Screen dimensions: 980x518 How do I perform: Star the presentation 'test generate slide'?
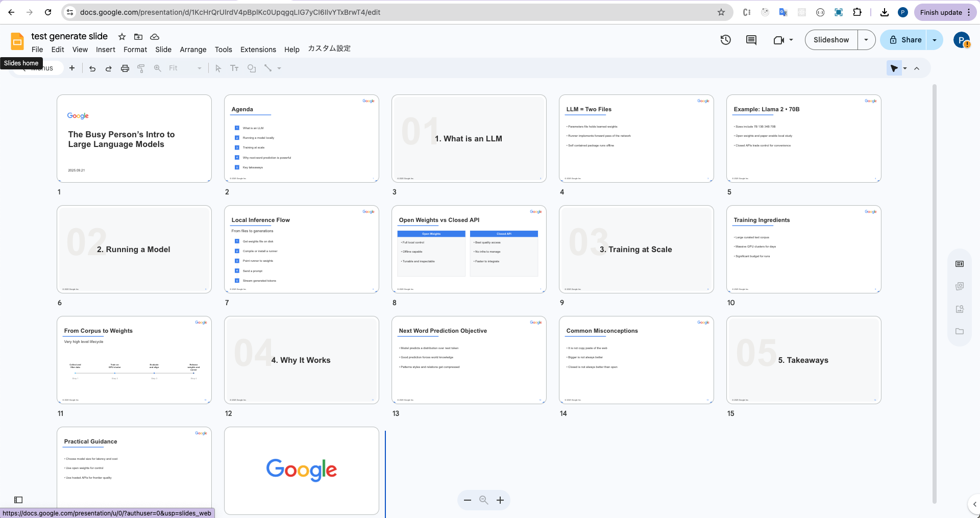point(122,37)
